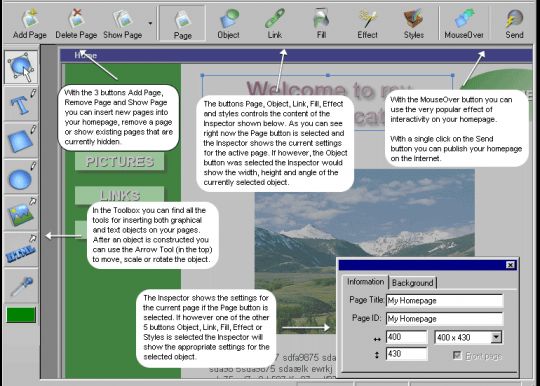Select the Page inspector button
Screen dimensions: 540x386
183,23
